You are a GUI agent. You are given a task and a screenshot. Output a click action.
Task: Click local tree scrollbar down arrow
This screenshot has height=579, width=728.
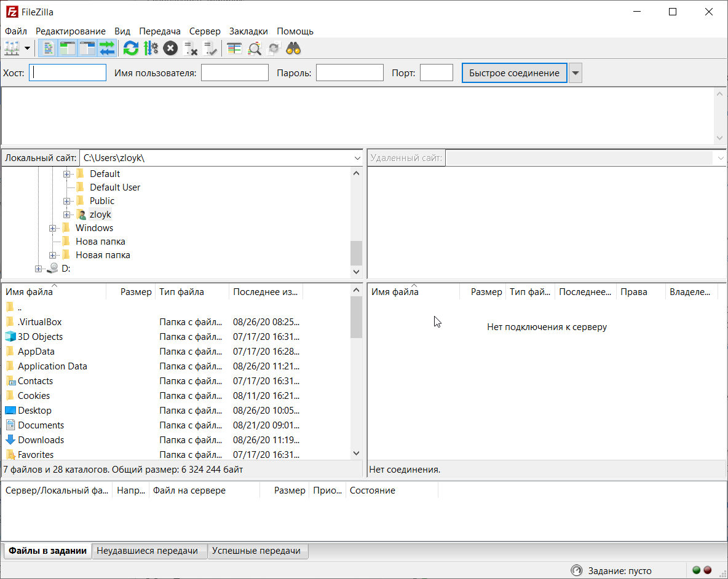[x=356, y=272]
